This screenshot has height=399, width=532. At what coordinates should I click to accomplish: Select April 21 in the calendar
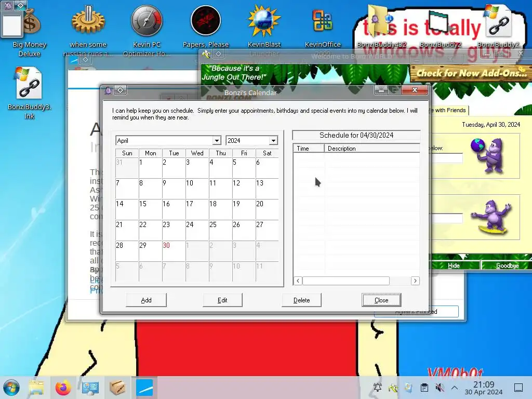(x=127, y=230)
